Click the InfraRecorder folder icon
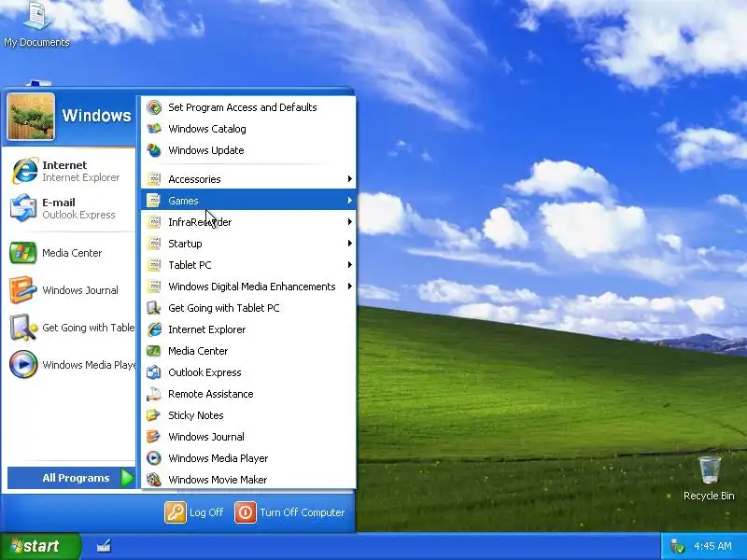The image size is (747, 560). click(x=154, y=222)
